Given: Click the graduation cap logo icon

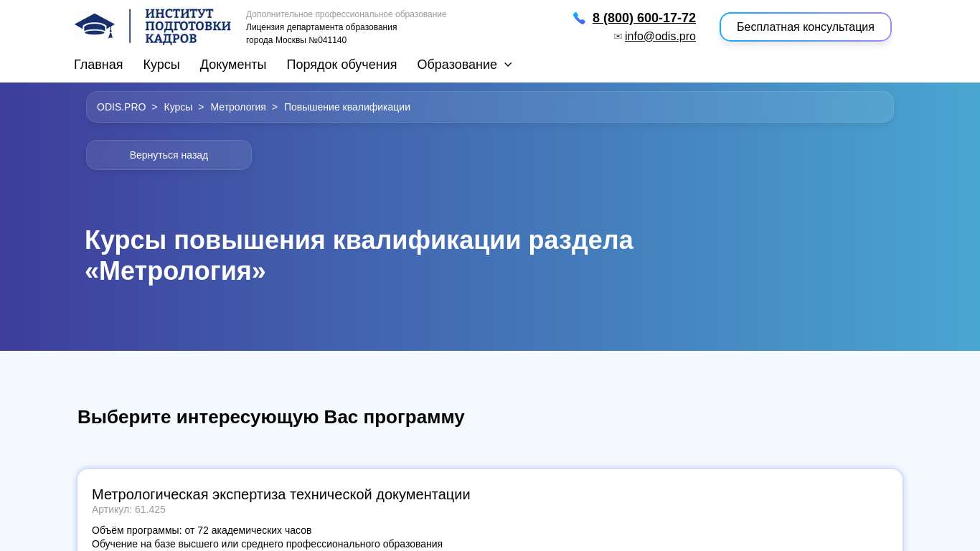Looking at the screenshot, I should click(x=95, y=26).
